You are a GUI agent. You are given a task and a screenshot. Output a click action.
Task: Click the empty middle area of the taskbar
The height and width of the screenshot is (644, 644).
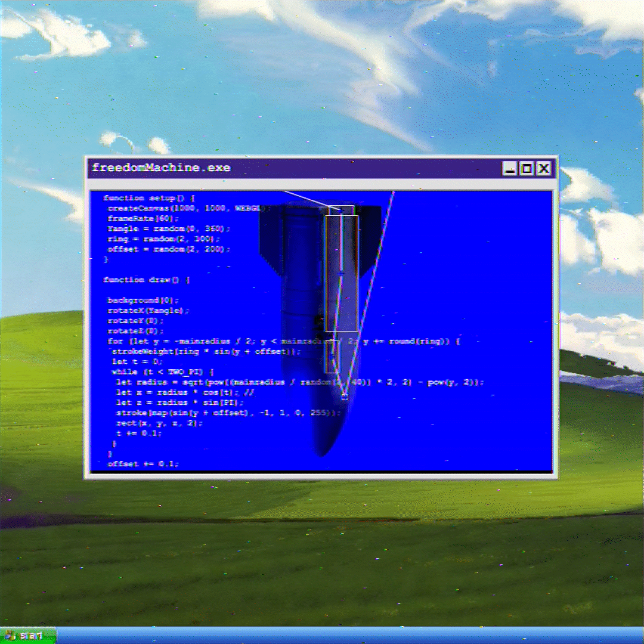click(x=334, y=636)
